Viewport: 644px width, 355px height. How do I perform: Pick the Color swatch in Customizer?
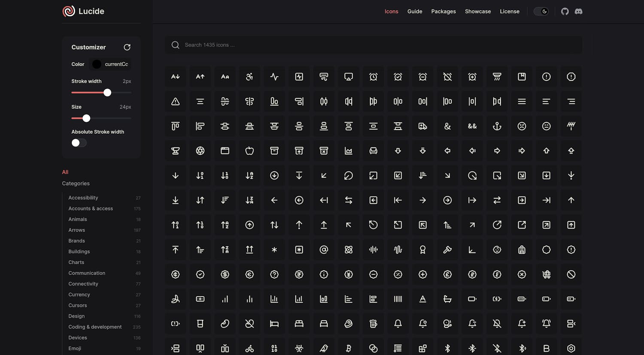tap(97, 64)
